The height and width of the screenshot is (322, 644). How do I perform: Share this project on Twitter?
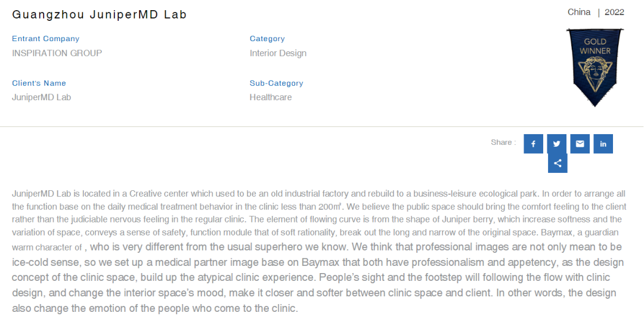point(556,144)
